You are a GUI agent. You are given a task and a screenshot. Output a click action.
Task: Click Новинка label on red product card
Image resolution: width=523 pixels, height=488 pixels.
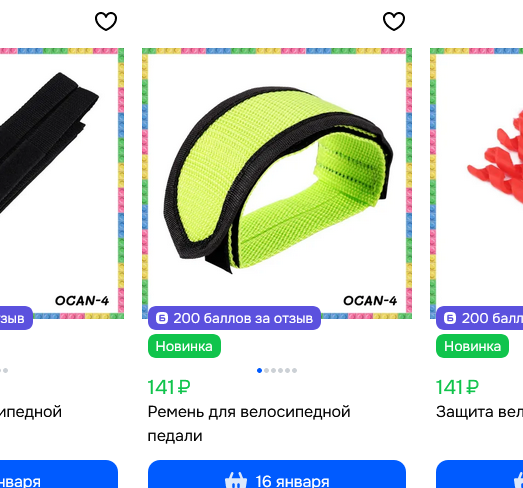472,346
